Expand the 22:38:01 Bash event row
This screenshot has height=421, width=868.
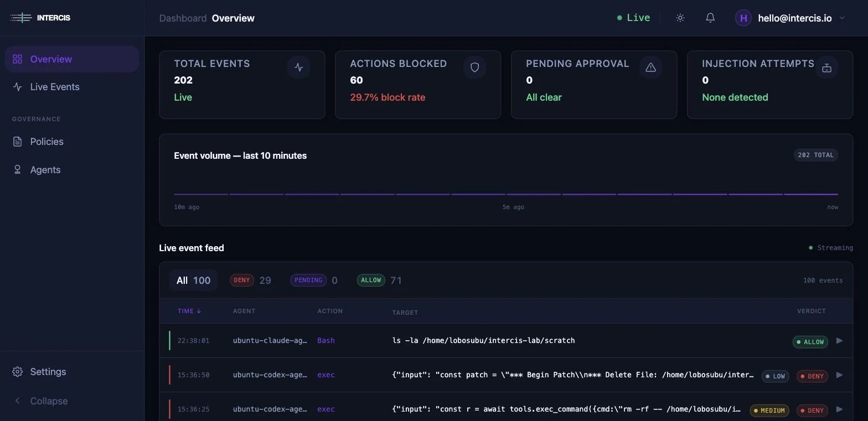click(839, 341)
